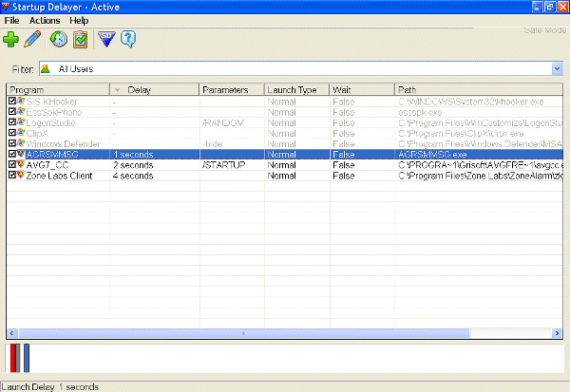
Task: Click the user icon in Filter box
Action: pos(46,68)
